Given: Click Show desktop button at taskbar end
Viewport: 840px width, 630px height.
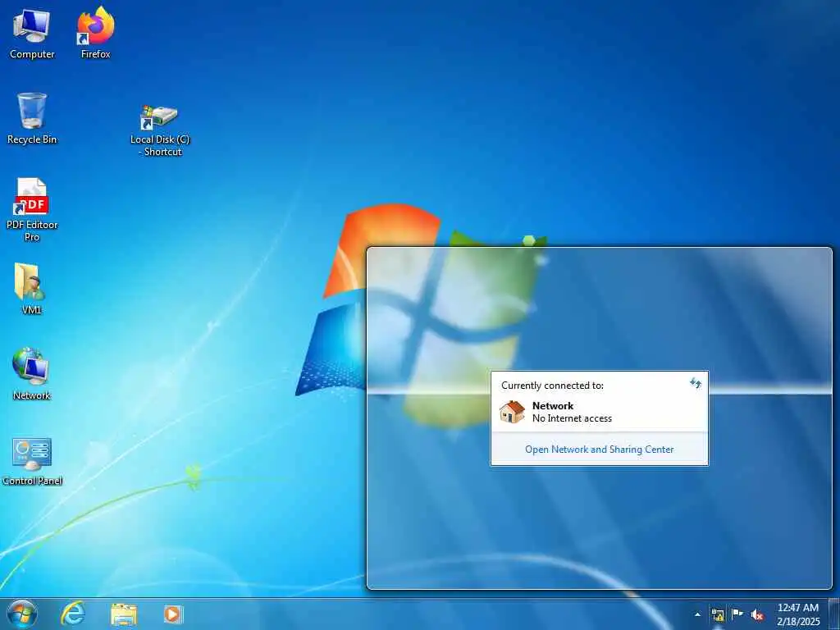Looking at the screenshot, I should point(834,614).
